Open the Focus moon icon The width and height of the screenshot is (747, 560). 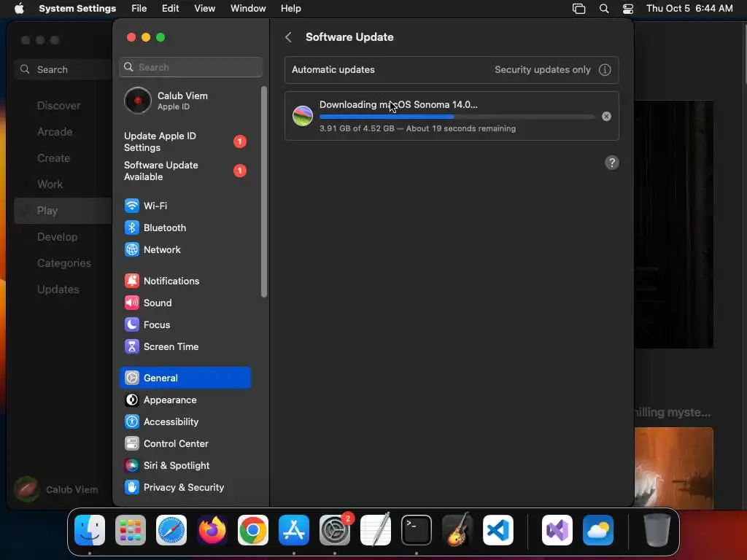[x=131, y=324]
